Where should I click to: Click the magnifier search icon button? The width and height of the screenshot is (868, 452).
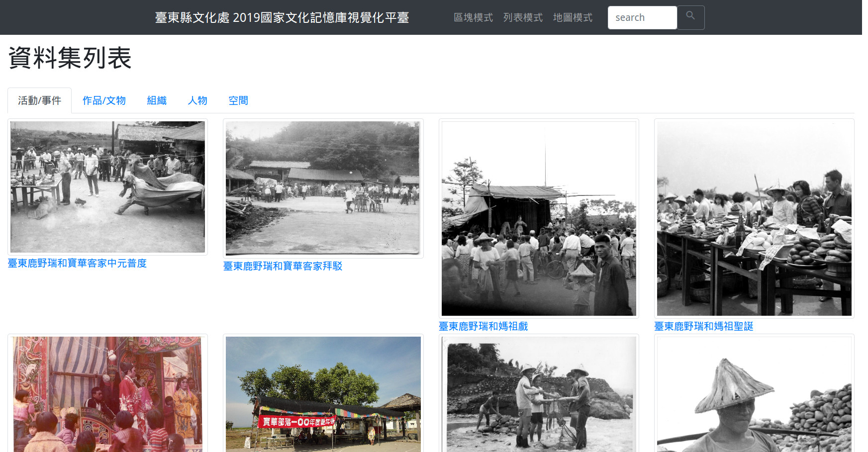click(x=690, y=17)
